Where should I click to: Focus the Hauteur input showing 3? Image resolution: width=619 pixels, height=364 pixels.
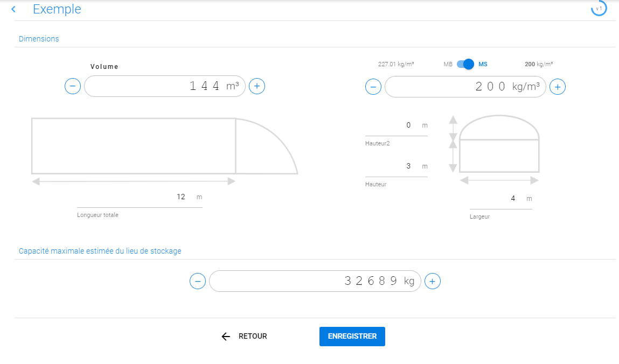[x=397, y=167]
